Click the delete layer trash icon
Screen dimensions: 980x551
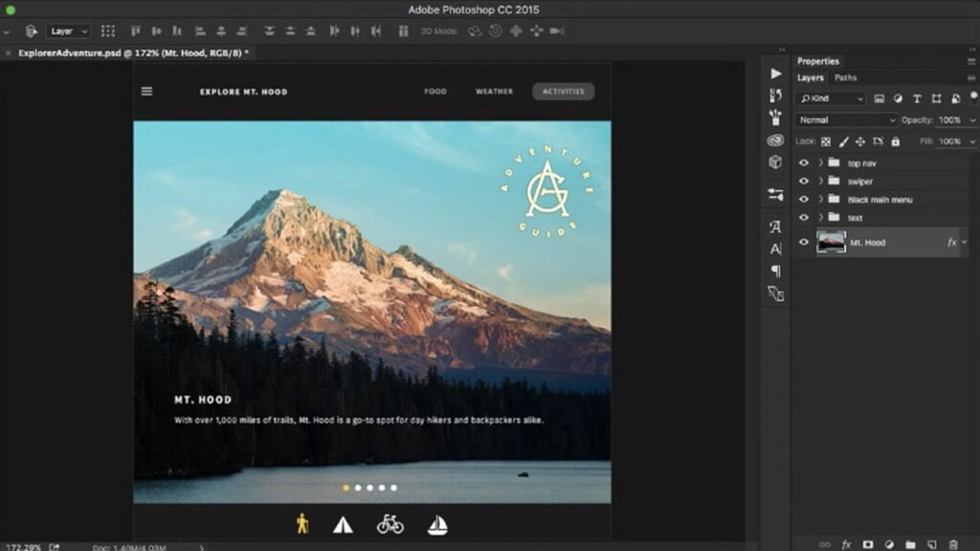[952, 544]
